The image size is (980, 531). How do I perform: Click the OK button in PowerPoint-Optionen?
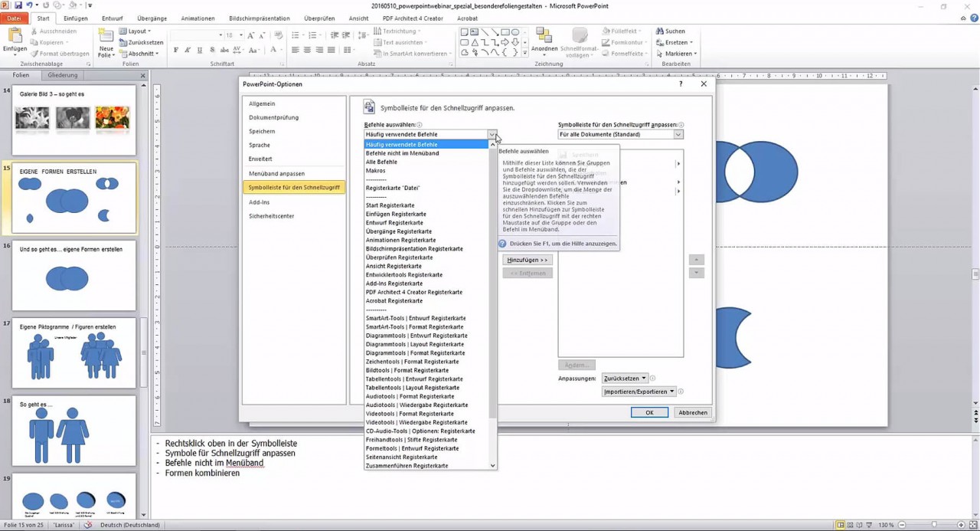click(648, 412)
